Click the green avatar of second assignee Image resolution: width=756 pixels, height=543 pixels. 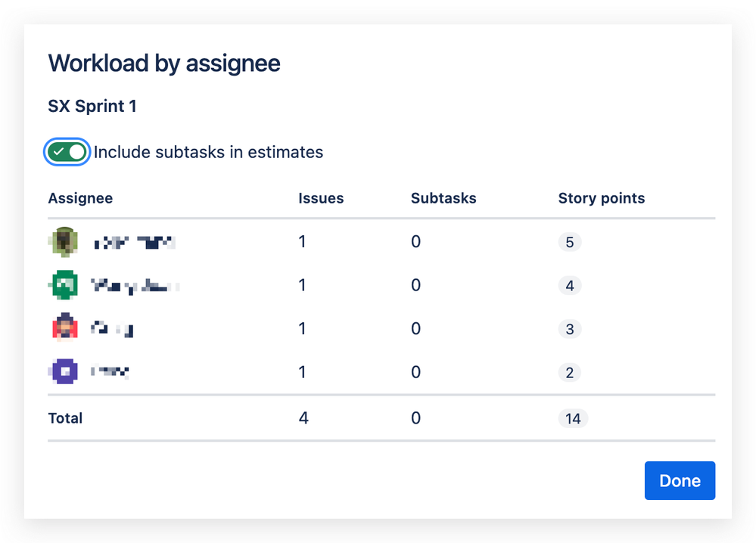point(64,285)
